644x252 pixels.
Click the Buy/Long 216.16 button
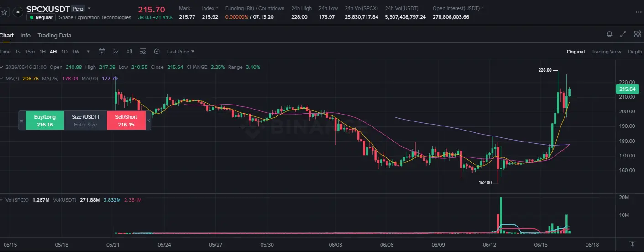[x=45, y=121]
